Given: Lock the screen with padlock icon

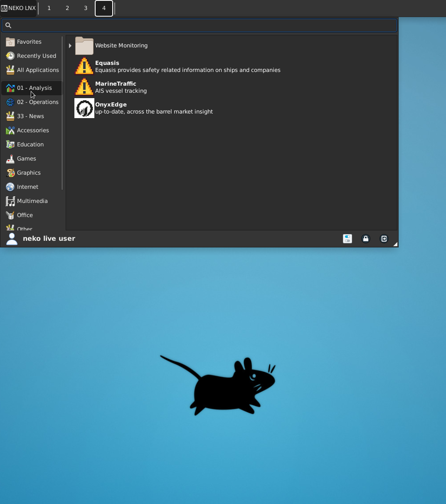Looking at the screenshot, I should point(366,239).
